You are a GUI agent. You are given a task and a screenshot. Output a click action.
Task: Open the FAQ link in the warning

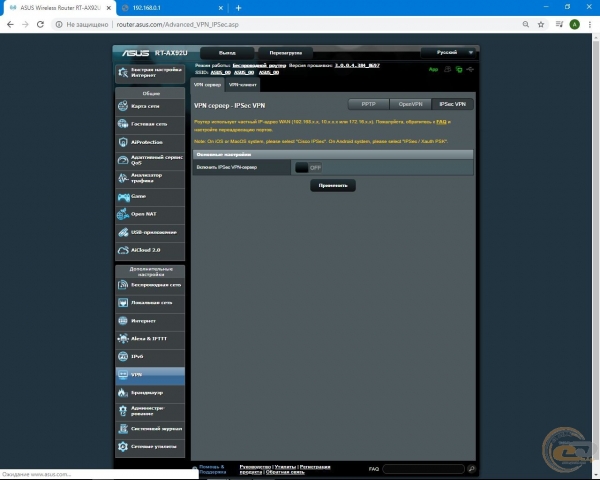pos(442,121)
